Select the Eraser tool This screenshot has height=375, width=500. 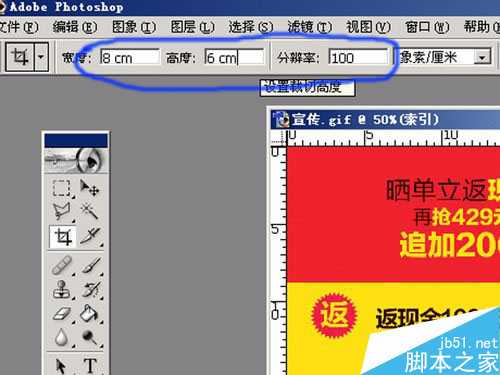coord(62,313)
